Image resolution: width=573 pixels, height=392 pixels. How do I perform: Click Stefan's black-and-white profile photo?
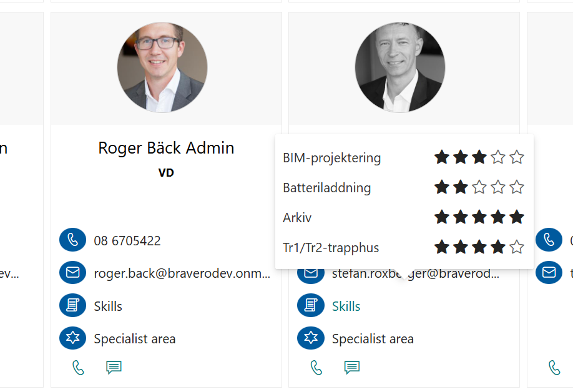click(400, 67)
